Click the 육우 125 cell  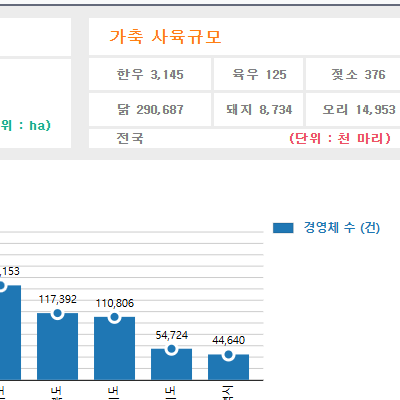(x=259, y=74)
